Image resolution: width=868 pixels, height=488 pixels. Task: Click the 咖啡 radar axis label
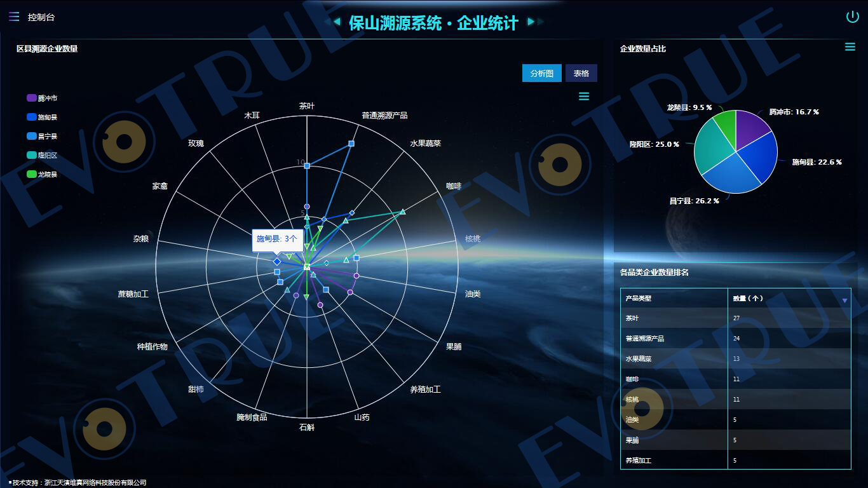coord(454,186)
